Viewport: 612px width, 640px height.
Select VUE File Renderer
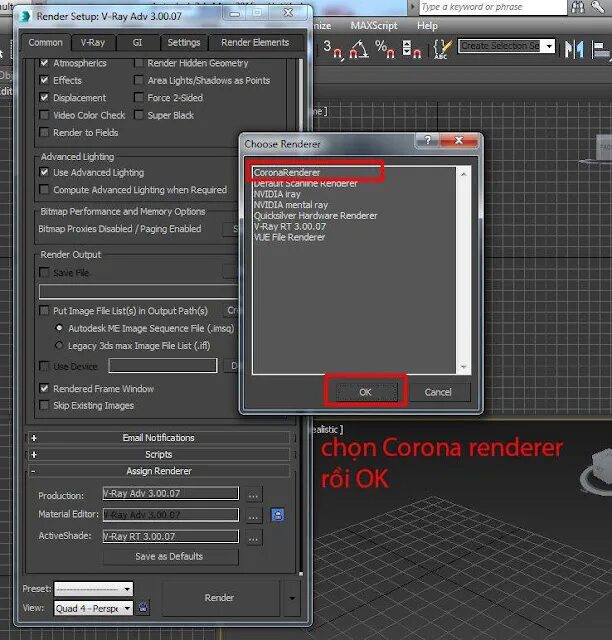[289, 237]
